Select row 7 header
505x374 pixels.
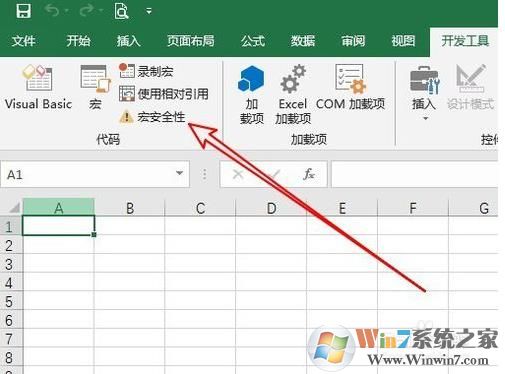coord(10,339)
